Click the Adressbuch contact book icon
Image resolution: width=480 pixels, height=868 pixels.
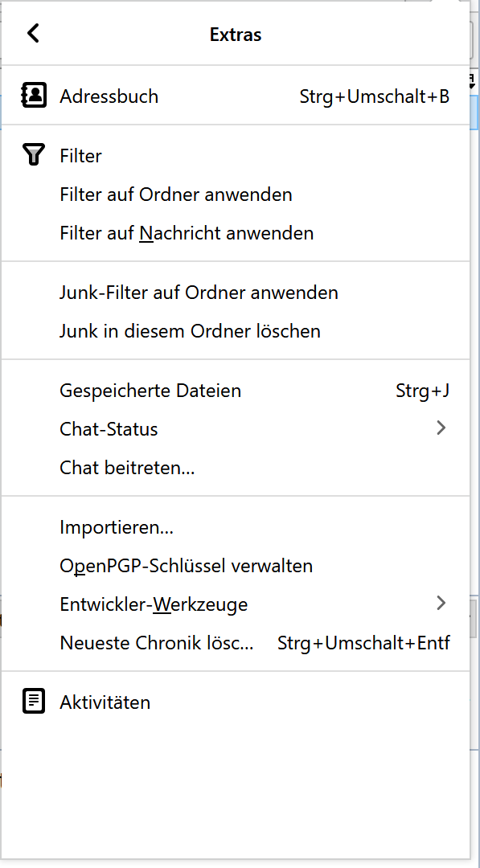click(x=34, y=96)
